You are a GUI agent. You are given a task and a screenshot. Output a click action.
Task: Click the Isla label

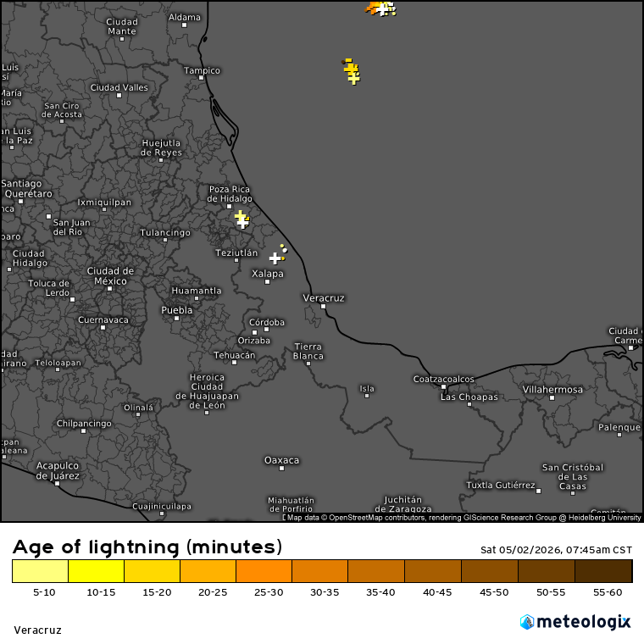tap(367, 389)
